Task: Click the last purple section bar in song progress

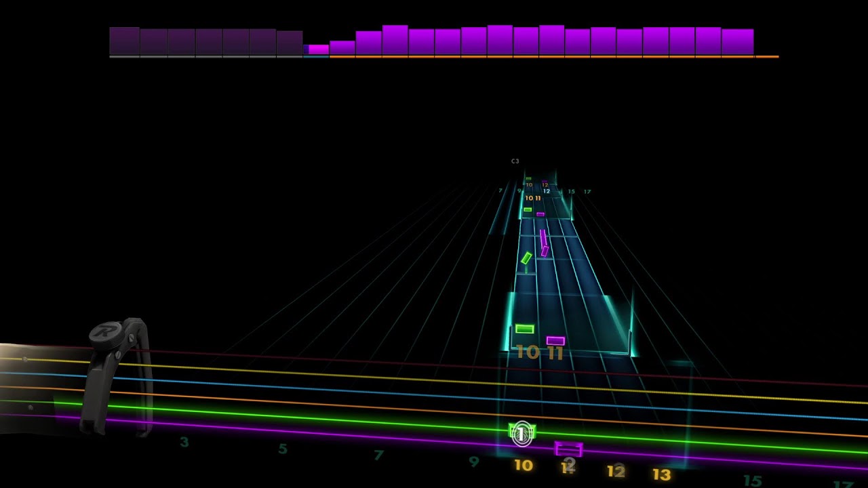Action: coord(737,41)
